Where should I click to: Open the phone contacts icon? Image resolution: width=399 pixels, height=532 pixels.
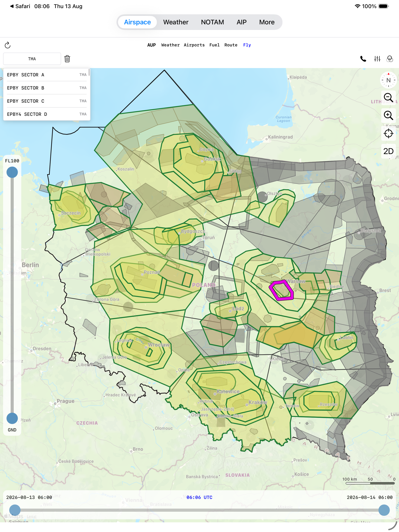pos(363,59)
